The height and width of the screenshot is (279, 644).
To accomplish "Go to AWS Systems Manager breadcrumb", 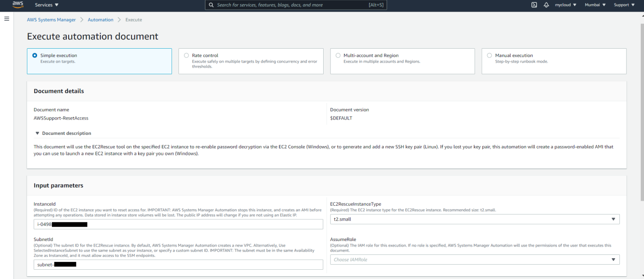I will (x=51, y=20).
